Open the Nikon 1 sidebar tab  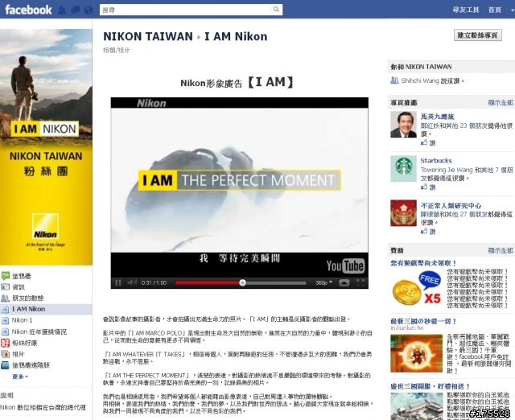[22, 320]
